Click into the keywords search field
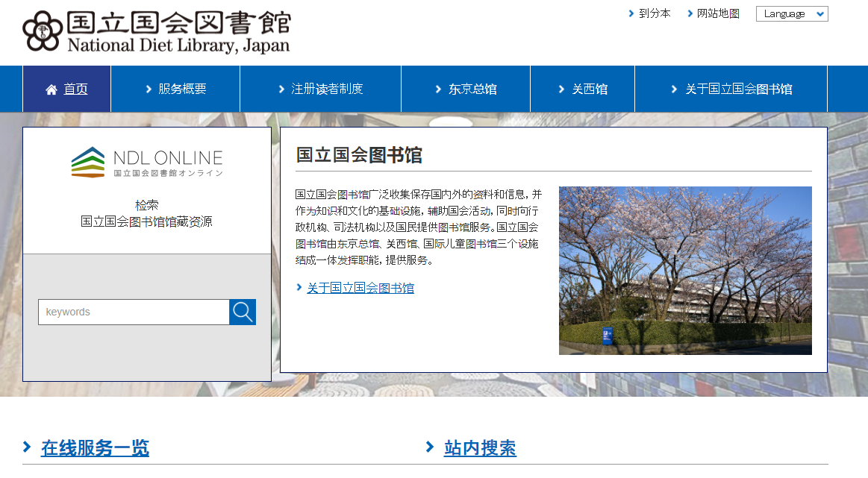 [x=134, y=312]
